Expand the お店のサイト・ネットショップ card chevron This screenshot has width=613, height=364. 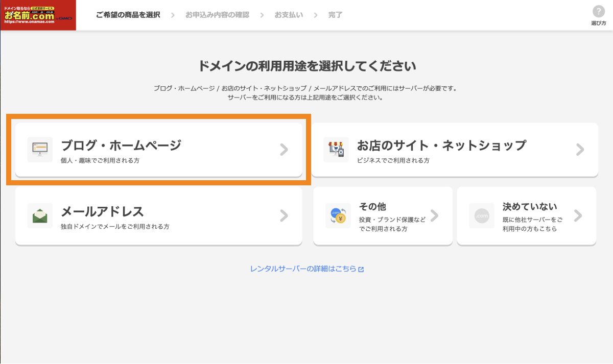[580, 150]
